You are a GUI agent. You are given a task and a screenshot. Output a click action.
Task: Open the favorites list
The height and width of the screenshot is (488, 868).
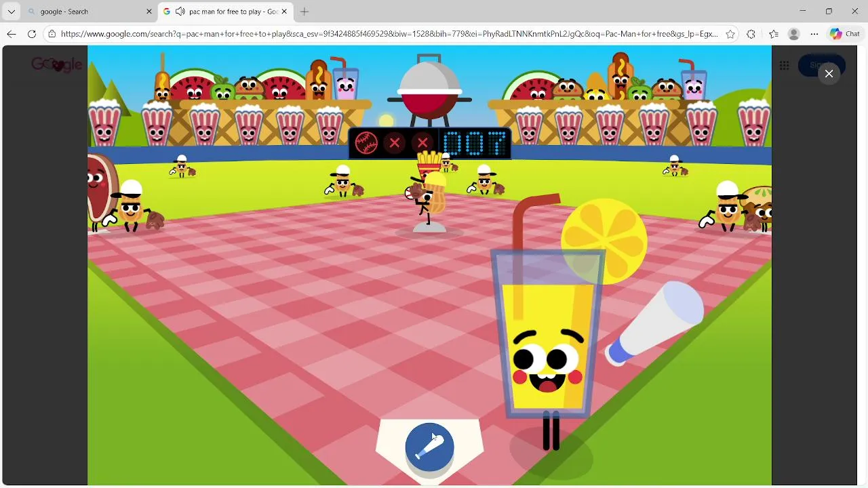[x=774, y=34]
